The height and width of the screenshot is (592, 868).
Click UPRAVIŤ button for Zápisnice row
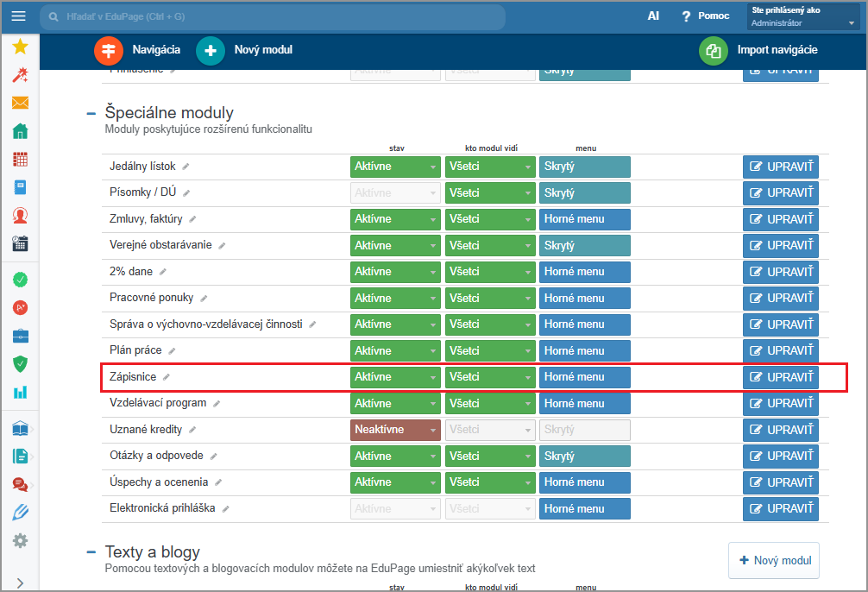pyautogui.click(x=780, y=377)
